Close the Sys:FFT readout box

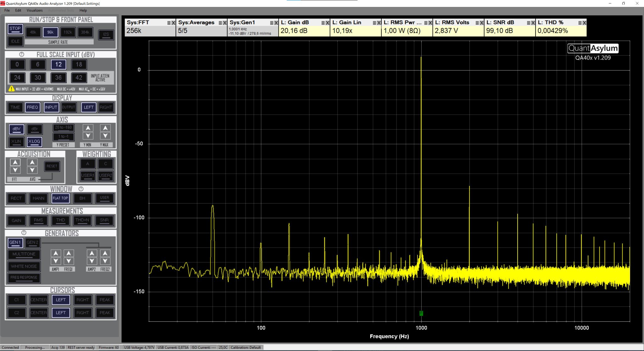click(x=173, y=23)
